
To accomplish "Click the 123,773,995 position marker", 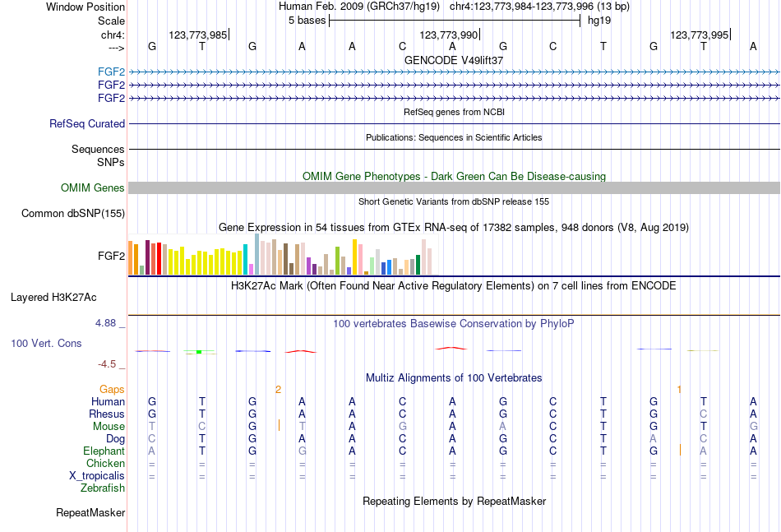I will [x=700, y=35].
